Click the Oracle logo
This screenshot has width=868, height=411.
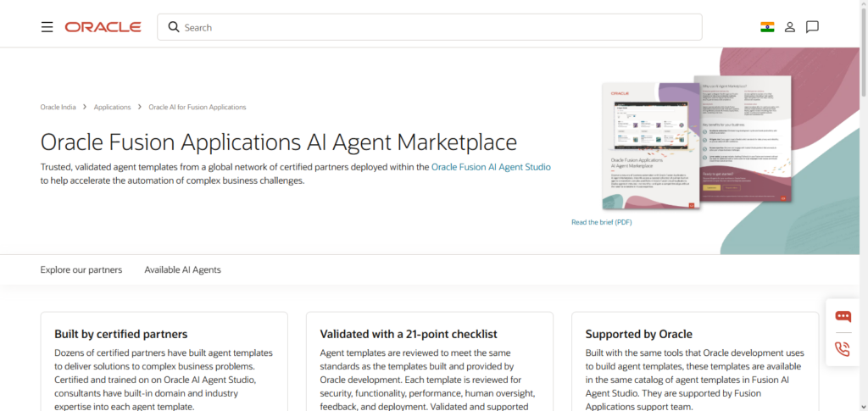pyautogui.click(x=103, y=27)
